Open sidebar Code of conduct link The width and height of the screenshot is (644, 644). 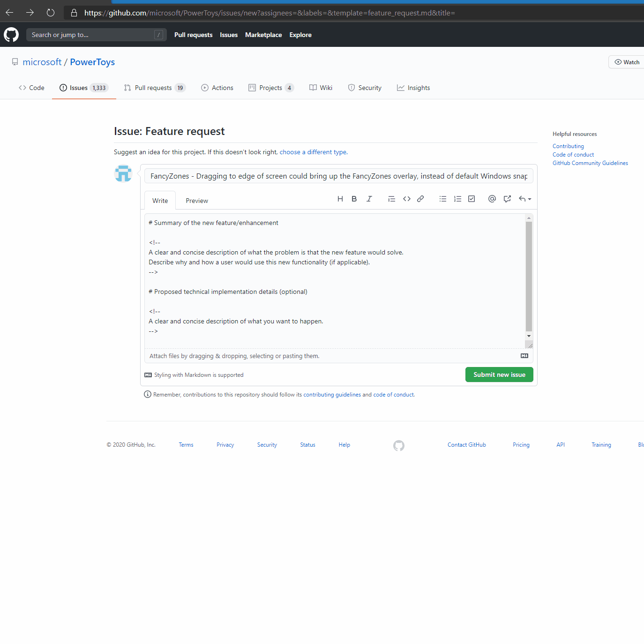[573, 155]
